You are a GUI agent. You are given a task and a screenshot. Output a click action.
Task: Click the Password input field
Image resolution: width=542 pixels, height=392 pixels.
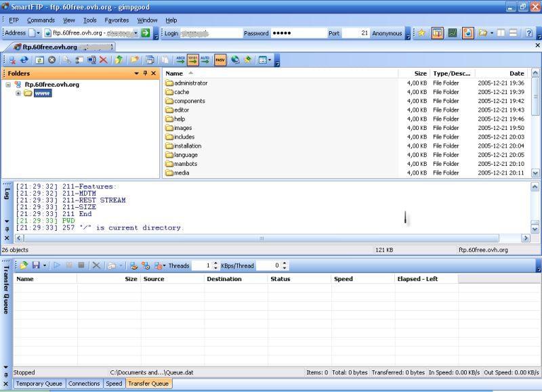[299, 33]
